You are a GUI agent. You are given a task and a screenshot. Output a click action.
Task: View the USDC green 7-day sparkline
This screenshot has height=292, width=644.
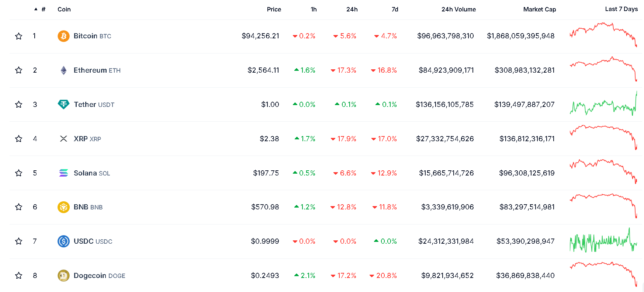603,241
